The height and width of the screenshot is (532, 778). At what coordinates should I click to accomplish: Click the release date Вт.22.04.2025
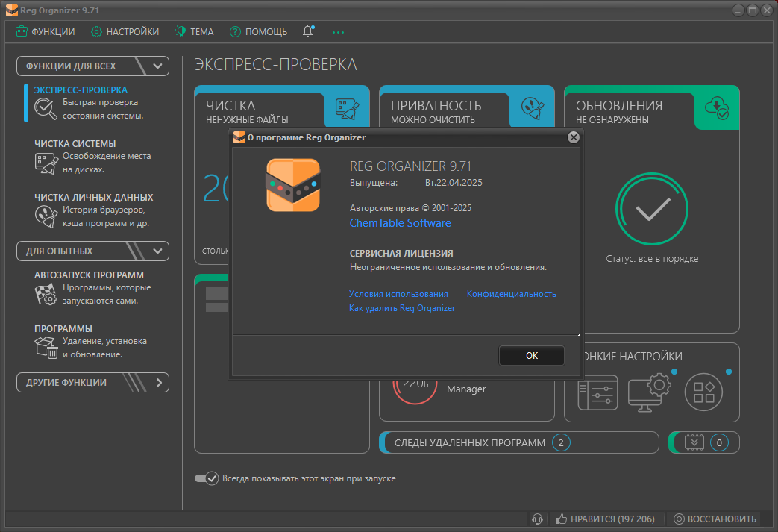(454, 183)
